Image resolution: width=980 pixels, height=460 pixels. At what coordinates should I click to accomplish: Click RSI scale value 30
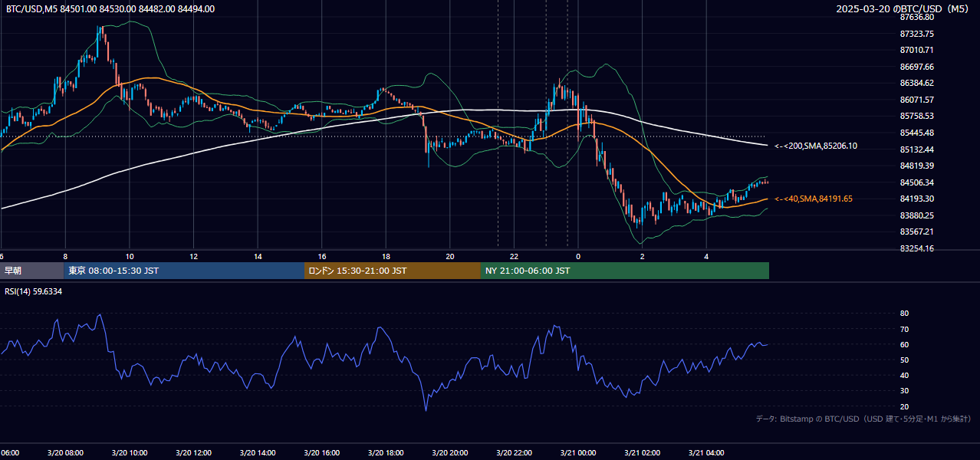tap(904, 391)
